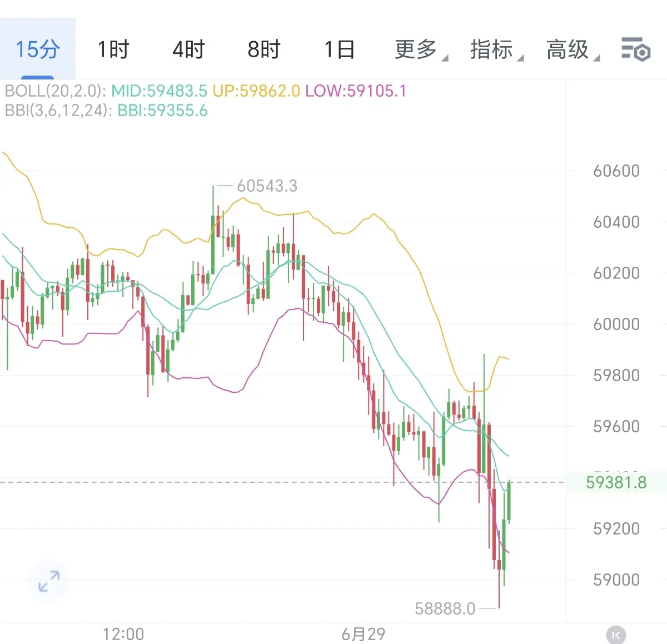Tap the 12:00 time axis label

(123, 634)
